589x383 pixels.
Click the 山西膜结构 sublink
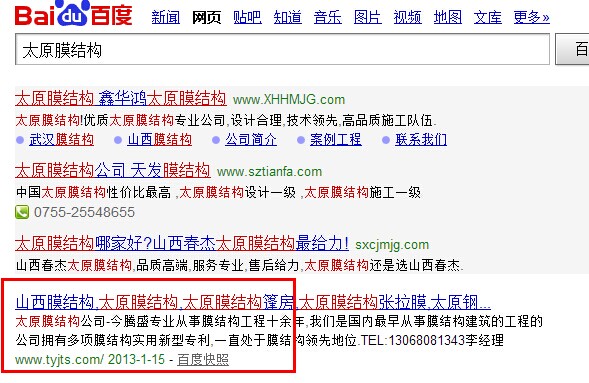coord(160,140)
